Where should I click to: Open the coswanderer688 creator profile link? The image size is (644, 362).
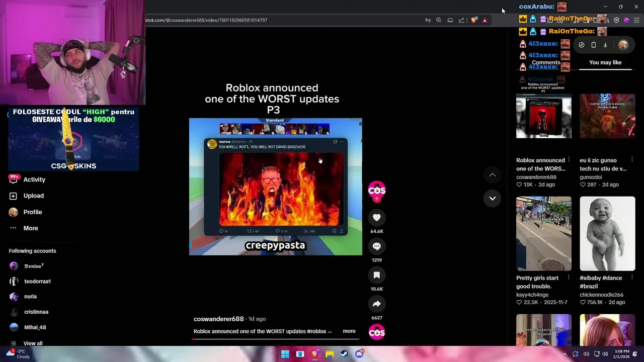(x=218, y=319)
